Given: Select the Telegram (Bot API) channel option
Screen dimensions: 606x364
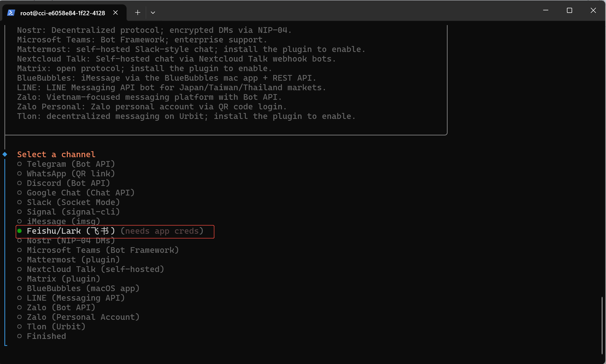Looking at the screenshot, I should pyautogui.click(x=71, y=164).
